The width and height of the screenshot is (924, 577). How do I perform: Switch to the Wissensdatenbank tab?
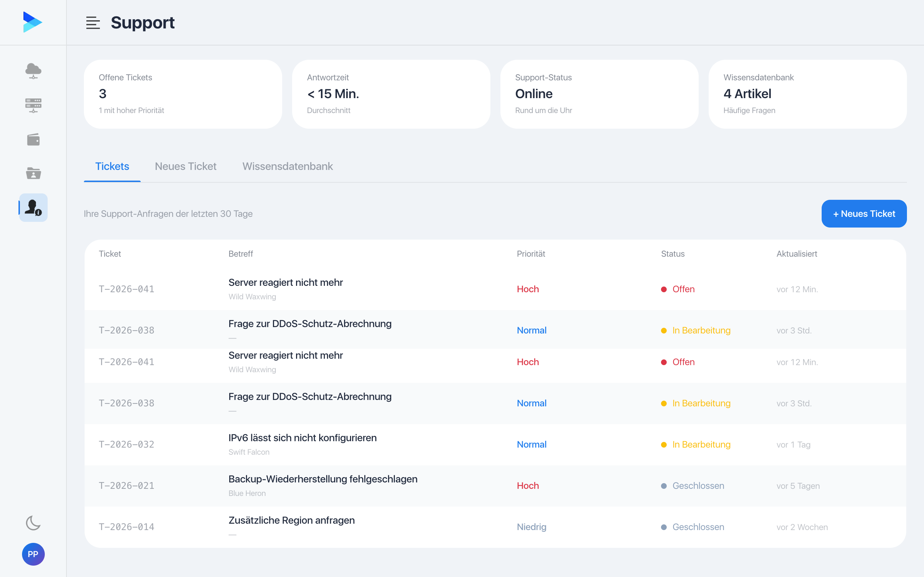pos(288,166)
